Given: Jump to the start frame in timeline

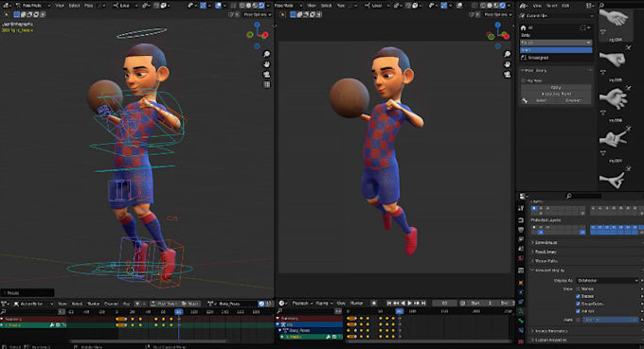Looking at the screenshot, I should (389, 303).
